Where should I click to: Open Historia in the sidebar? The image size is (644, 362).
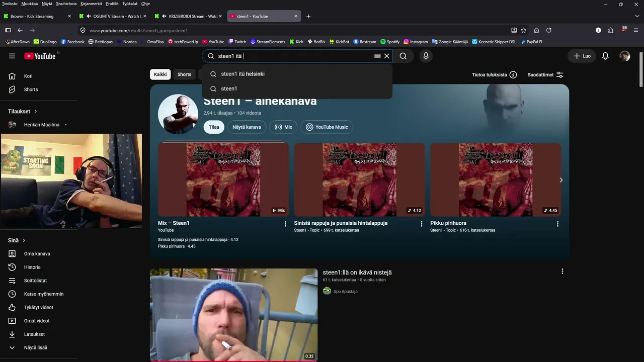pos(39,267)
